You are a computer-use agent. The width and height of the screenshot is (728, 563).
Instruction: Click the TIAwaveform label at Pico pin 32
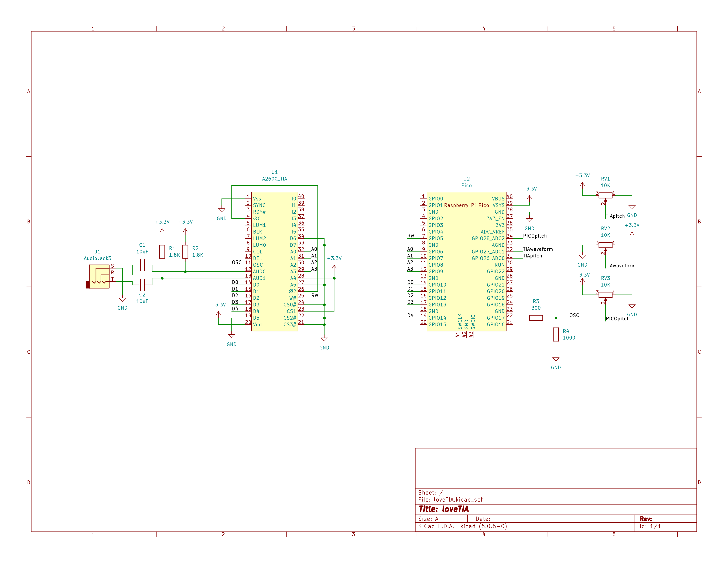coord(538,249)
